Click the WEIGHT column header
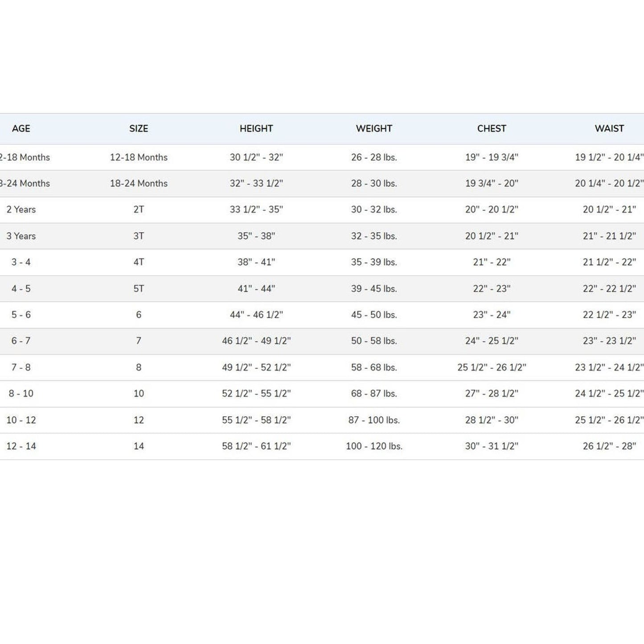 374,128
